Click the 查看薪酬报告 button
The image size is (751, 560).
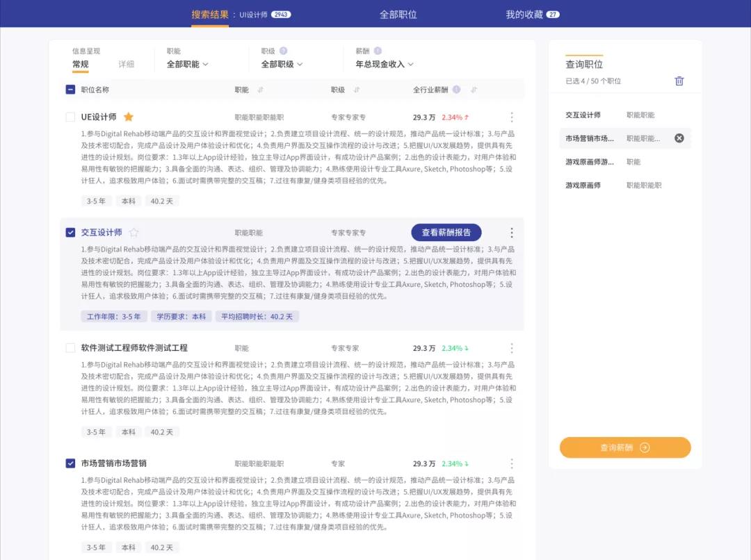pos(446,233)
